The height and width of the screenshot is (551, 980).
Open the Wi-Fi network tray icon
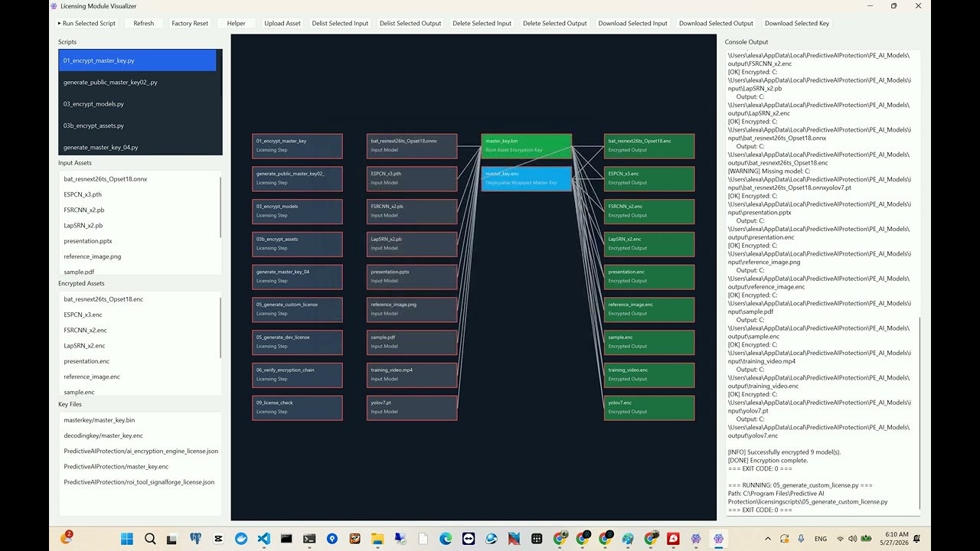click(x=841, y=539)
